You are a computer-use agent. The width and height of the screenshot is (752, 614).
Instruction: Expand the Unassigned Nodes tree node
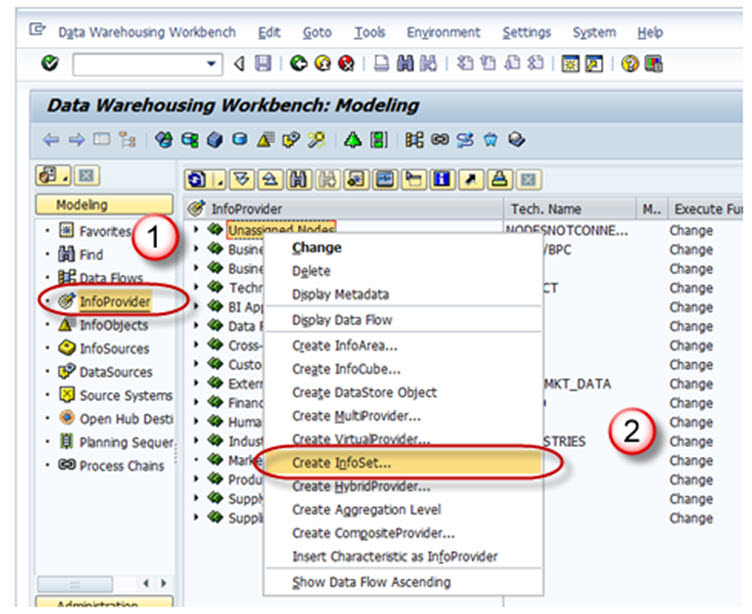click(x=197, y=230)
